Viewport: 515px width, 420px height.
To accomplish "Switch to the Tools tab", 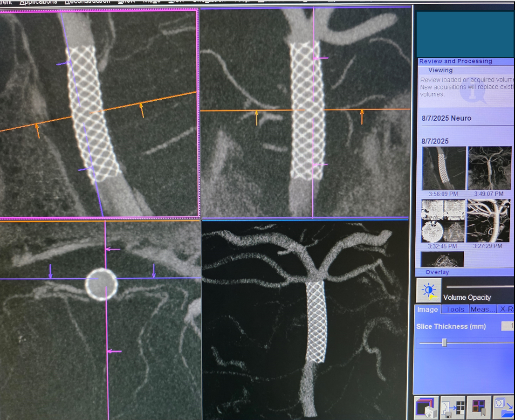I will [455, 310].
